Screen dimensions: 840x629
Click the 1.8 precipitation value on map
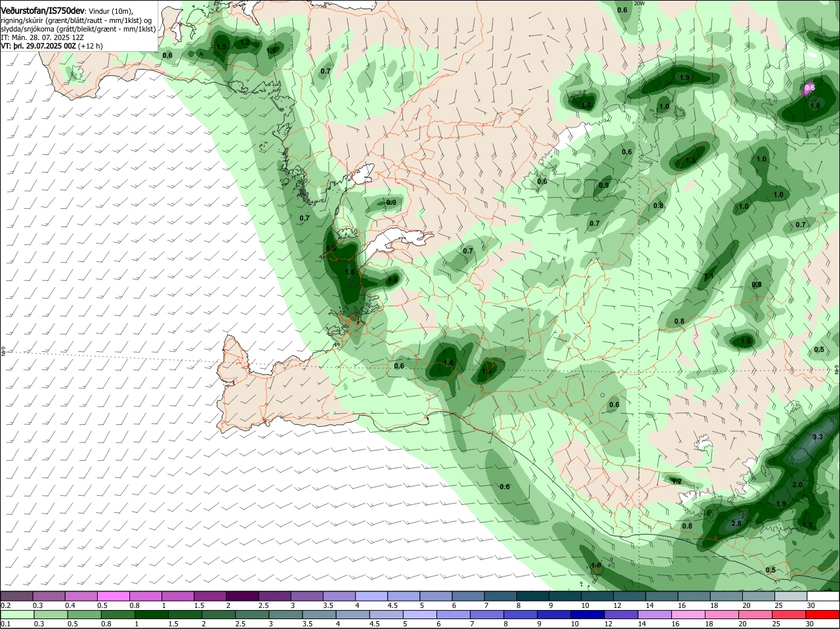tap(815, 106)
